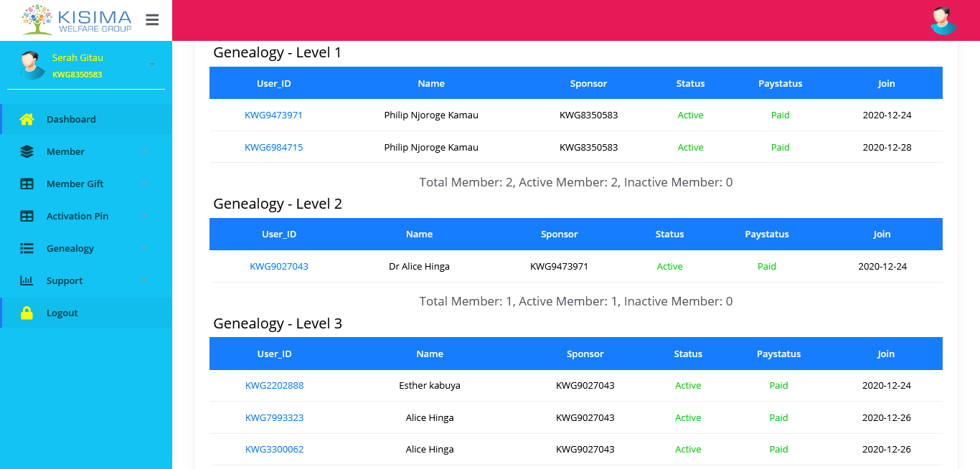This screenshot has width=980, height=469.
Task: Click the Dashboard home icon
Action: click(27, 119)
